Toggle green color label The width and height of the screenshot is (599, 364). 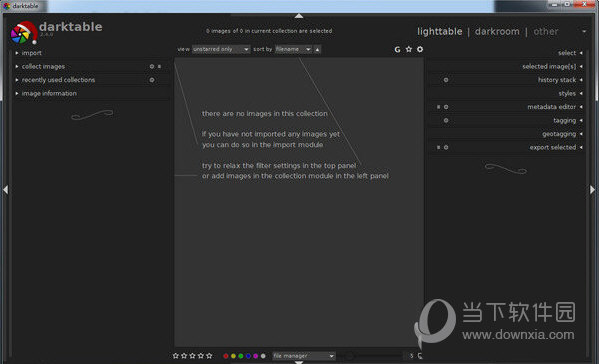(x=241, y=356)
